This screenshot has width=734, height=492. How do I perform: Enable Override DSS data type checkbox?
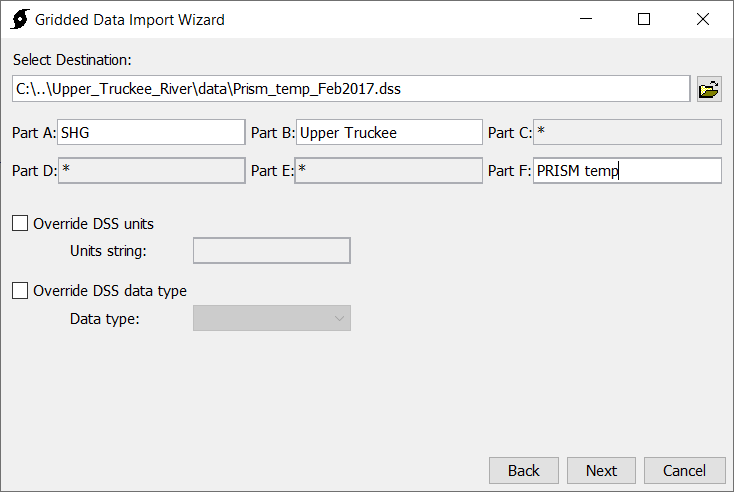point(20,290)
